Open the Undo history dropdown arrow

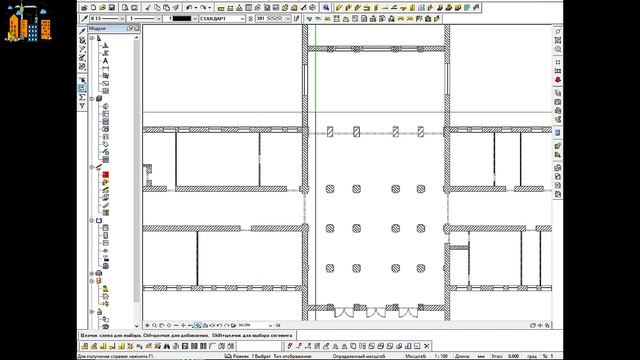pos(195,7)
